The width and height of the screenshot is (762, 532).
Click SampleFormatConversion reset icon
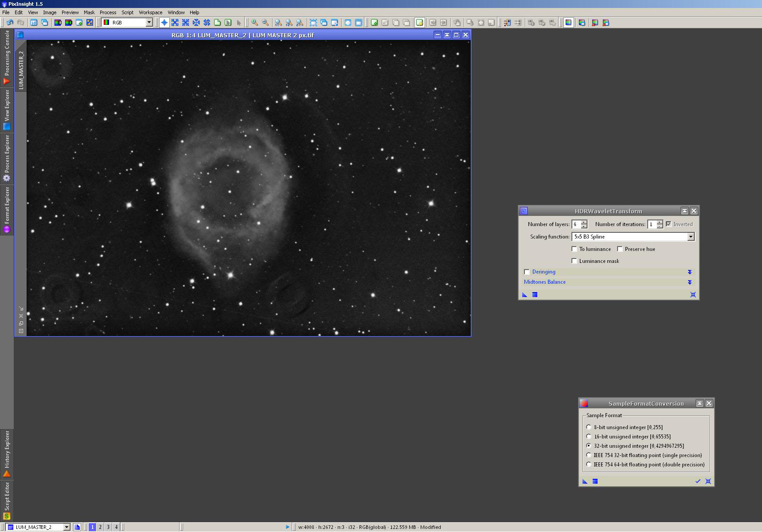click(708, 481)
